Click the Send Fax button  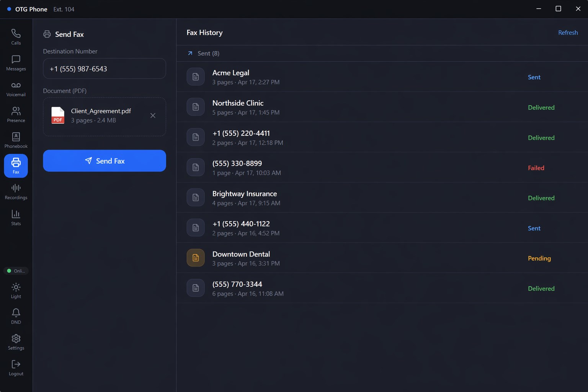click(x=105, y=161)
